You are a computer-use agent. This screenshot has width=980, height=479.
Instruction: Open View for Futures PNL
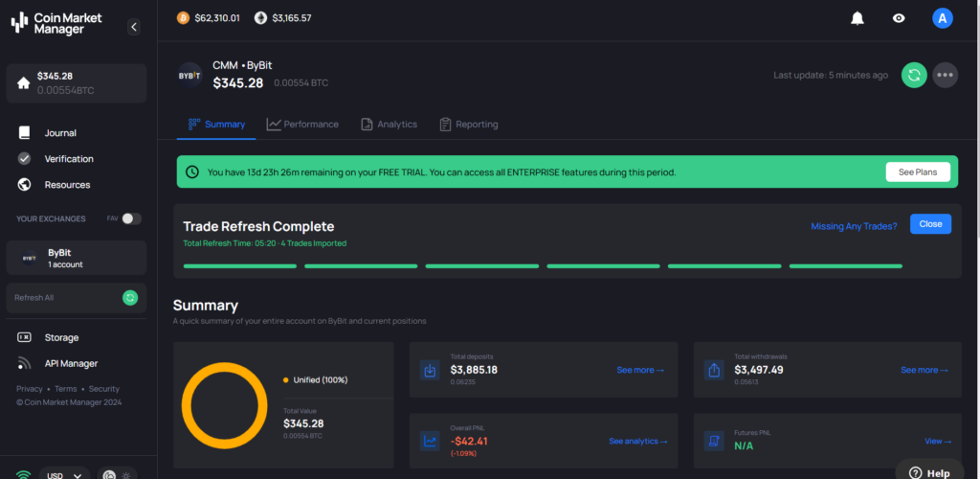pos(938,441)
